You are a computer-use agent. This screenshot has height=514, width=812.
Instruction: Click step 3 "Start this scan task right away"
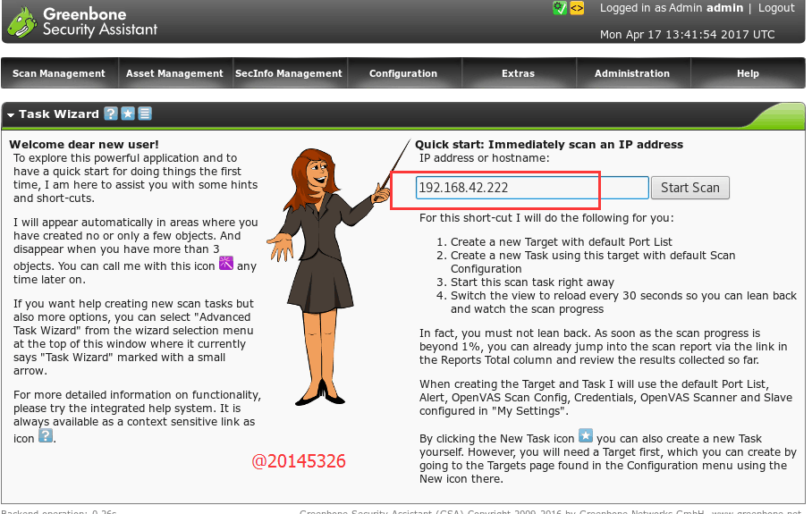pyautogui.click(x=532, y=282)
